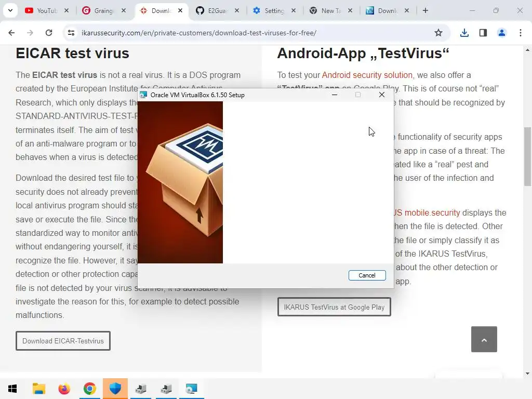Close the Settings tab

tap(294, 10)
